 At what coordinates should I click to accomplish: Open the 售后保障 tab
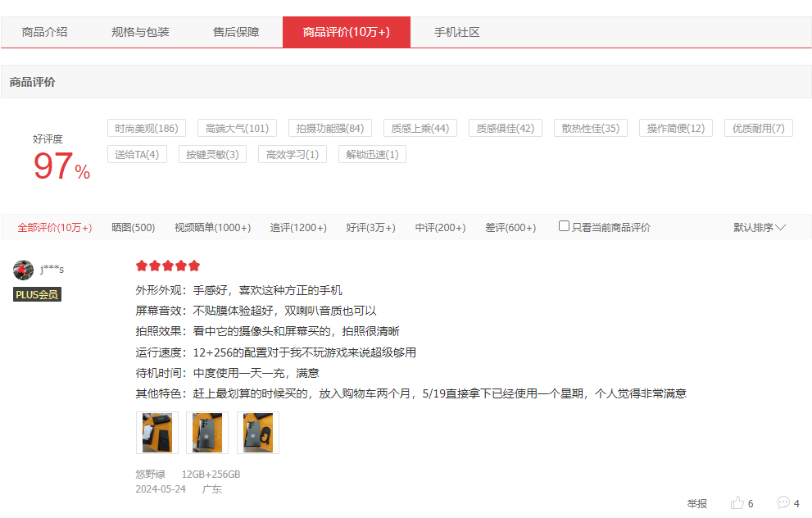(236, 32)
